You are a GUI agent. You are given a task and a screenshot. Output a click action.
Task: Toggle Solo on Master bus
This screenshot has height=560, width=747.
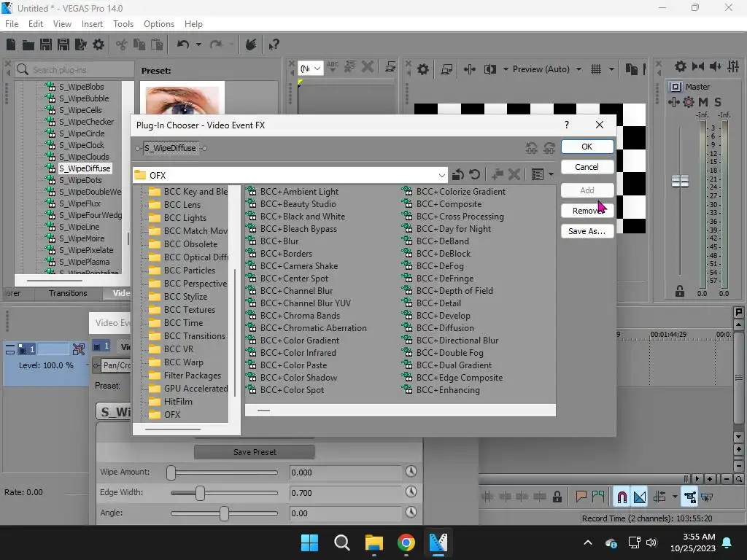[x=718, y=102]
